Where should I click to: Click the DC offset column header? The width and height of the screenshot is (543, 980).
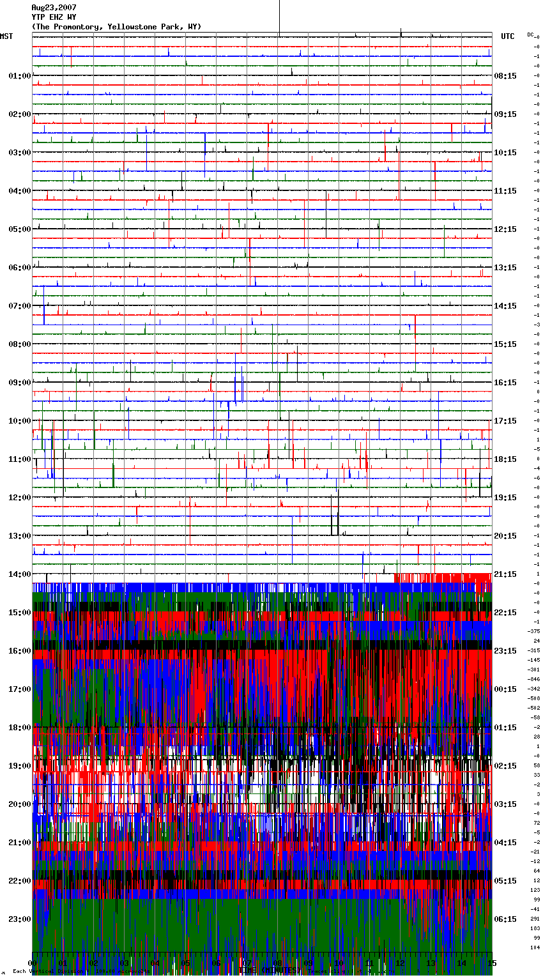[530, 34]
